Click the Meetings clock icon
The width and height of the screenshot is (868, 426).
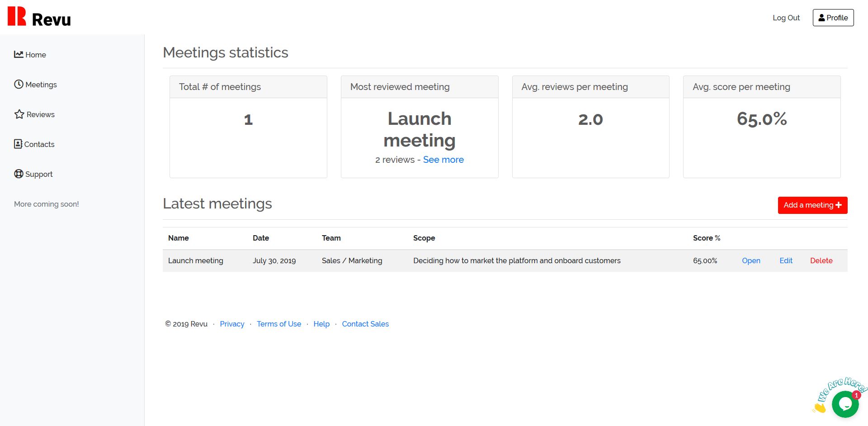tap(19, 84)
